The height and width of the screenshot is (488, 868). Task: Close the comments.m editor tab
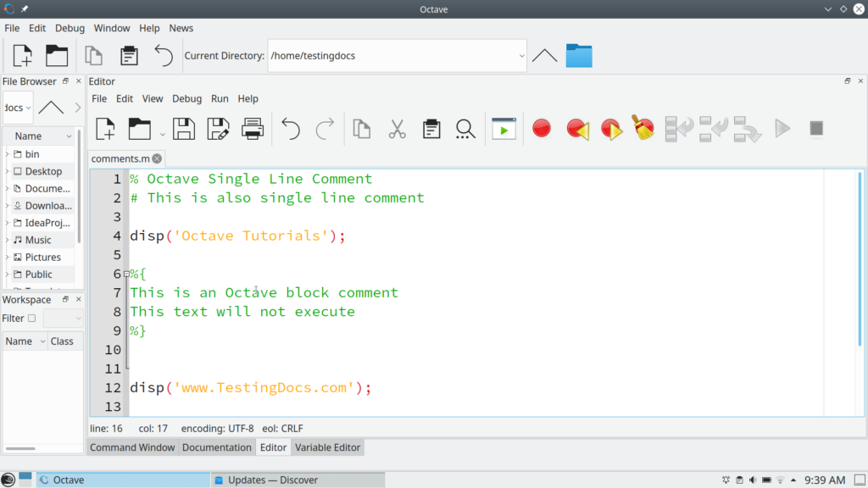[x=157, y=158]
